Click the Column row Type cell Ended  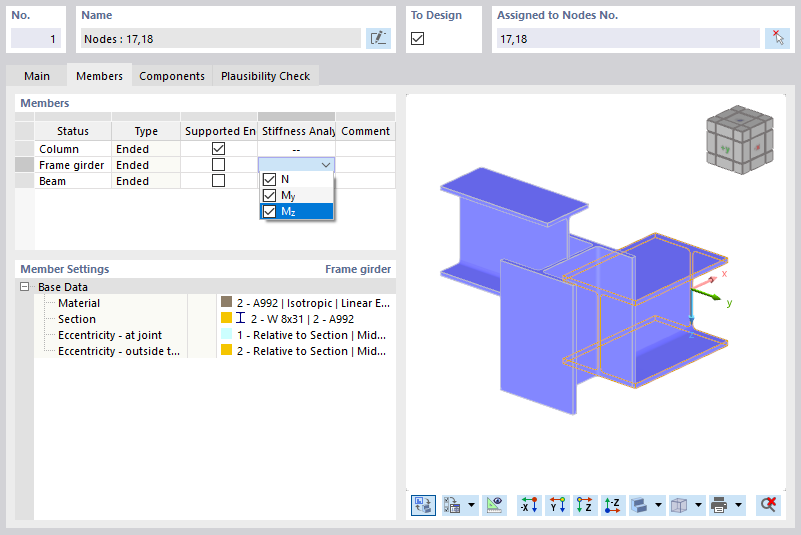146,149
